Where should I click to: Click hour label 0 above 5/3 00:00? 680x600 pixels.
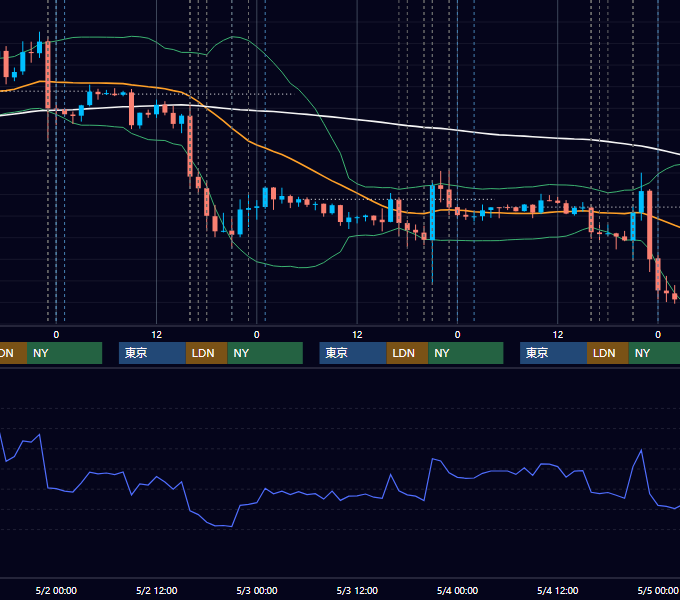pyautogui.click(x=257, y=335)
